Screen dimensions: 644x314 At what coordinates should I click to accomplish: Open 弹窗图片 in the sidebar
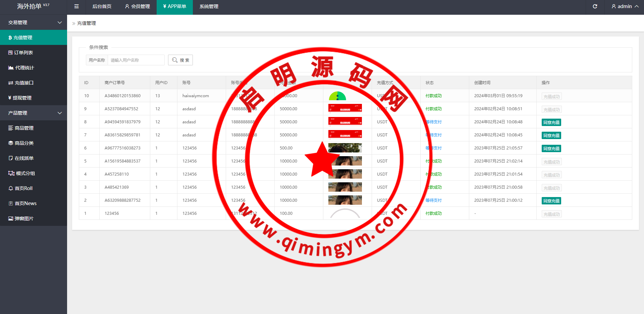tap(24, 218)
